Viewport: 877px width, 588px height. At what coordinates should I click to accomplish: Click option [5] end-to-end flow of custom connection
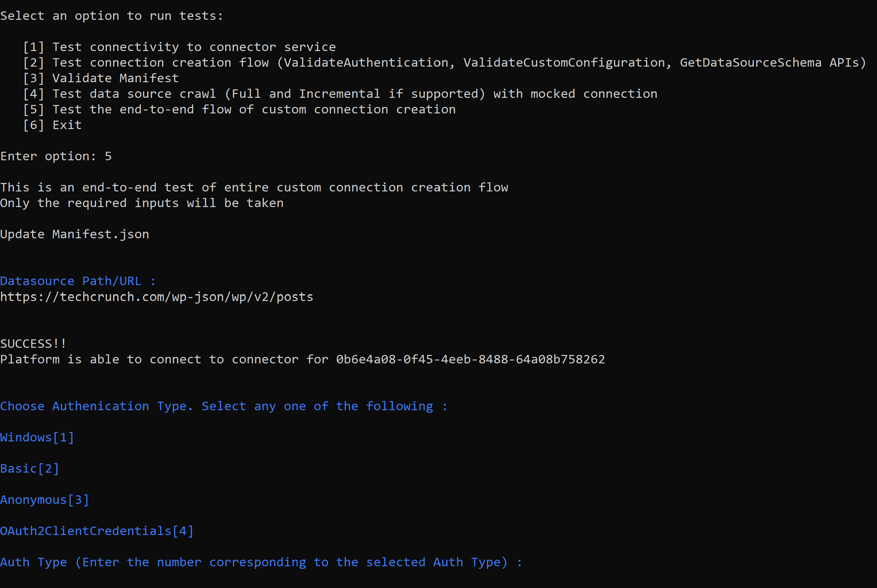239,110
